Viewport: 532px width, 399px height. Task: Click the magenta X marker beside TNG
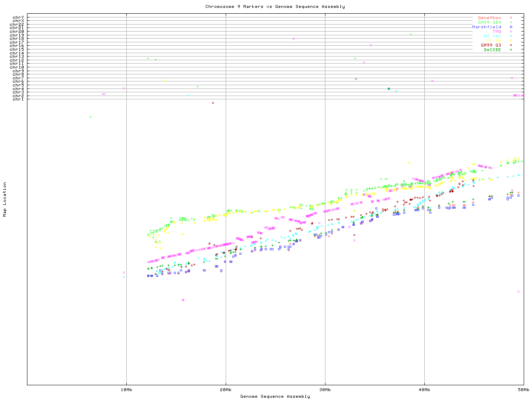point(511,32)
